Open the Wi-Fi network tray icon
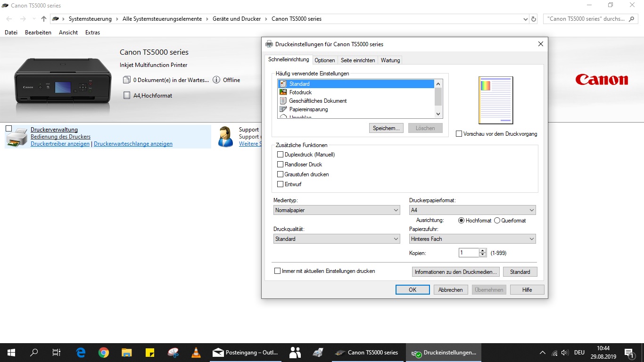The height and width of the screenshot is (362, 644). click(554, 353)
